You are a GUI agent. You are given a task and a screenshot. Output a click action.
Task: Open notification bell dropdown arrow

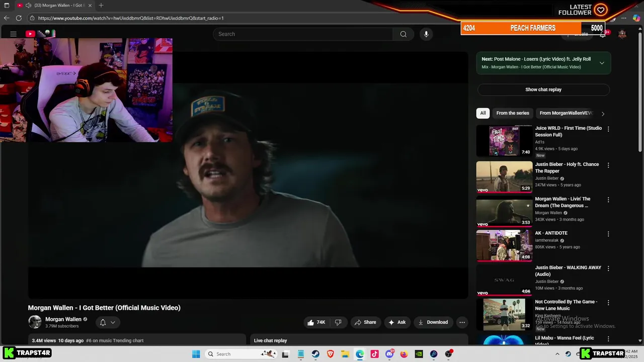pos(113,322)
